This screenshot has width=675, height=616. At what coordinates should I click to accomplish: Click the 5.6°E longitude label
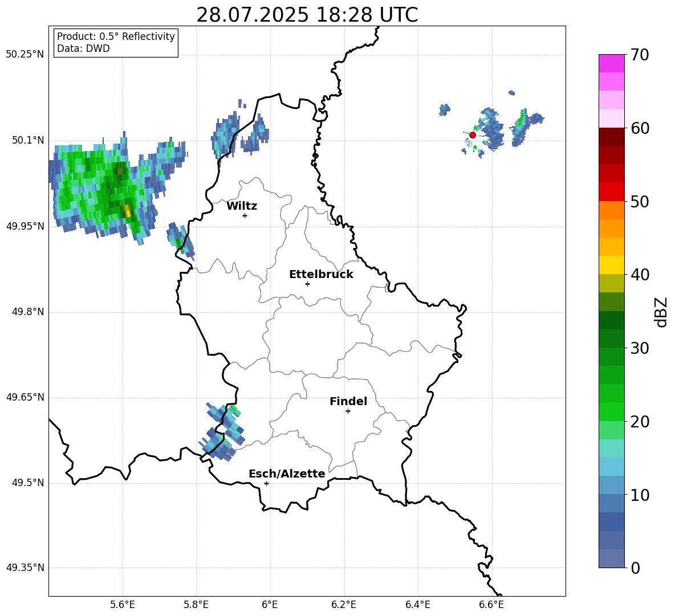point(123,605)
